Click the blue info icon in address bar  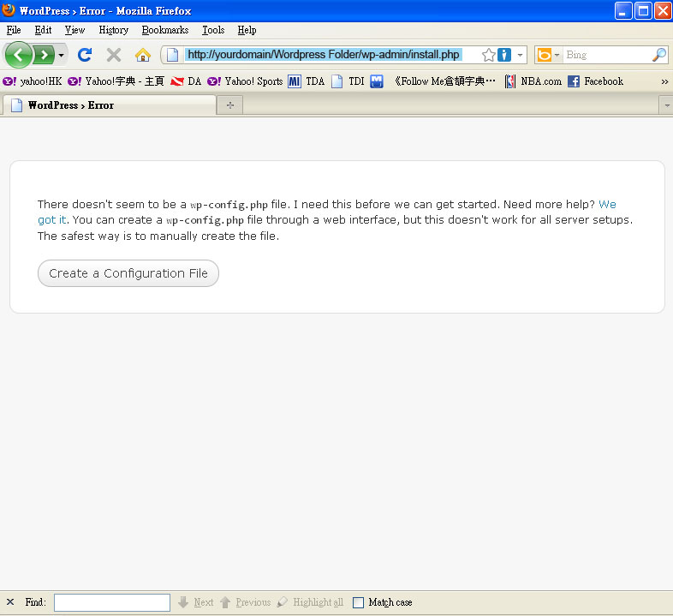(x=504, y=55)
